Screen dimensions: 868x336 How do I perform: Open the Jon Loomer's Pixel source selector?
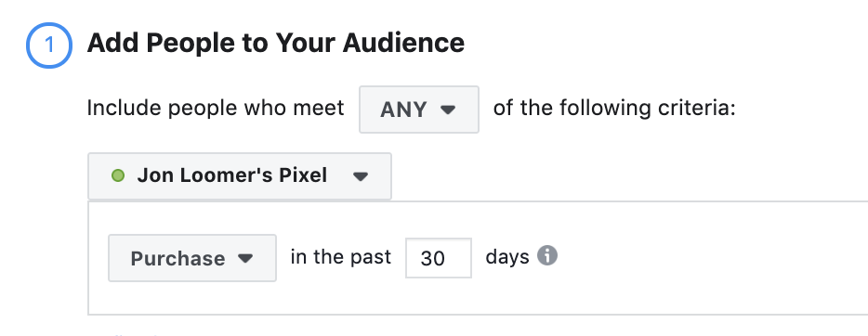tap(240, 176)
